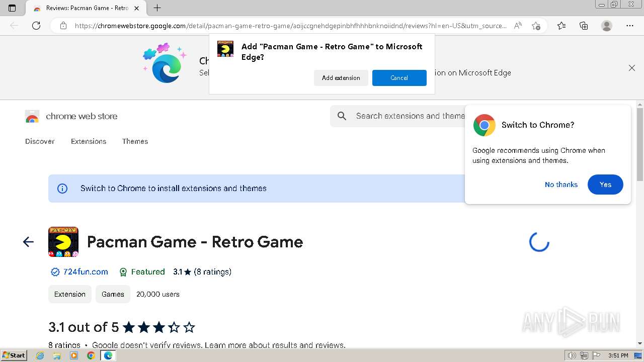Image resolution: width=644 pixels, height=362 pixels.
Task: Click the 3.1 out of 5 heading
Action: pos(84,327)
